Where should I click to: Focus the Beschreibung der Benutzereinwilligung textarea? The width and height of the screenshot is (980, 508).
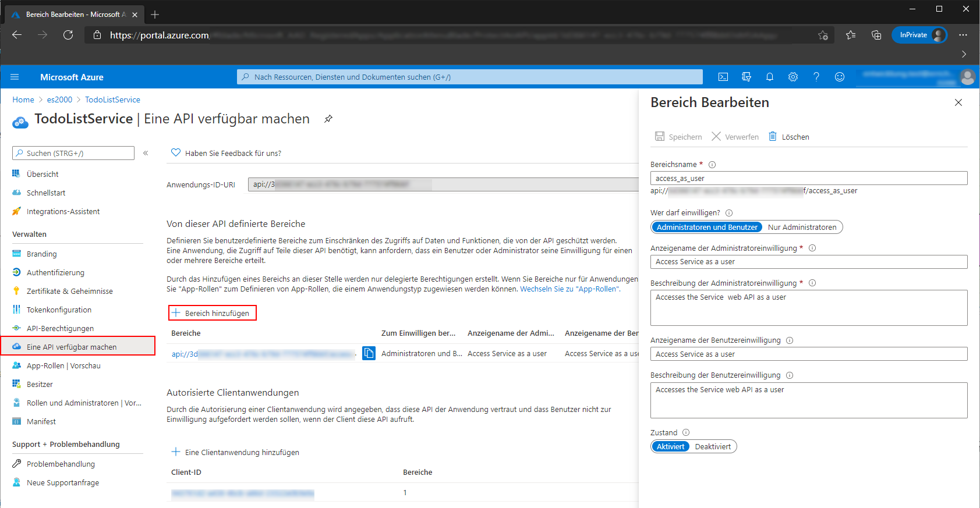809,400
